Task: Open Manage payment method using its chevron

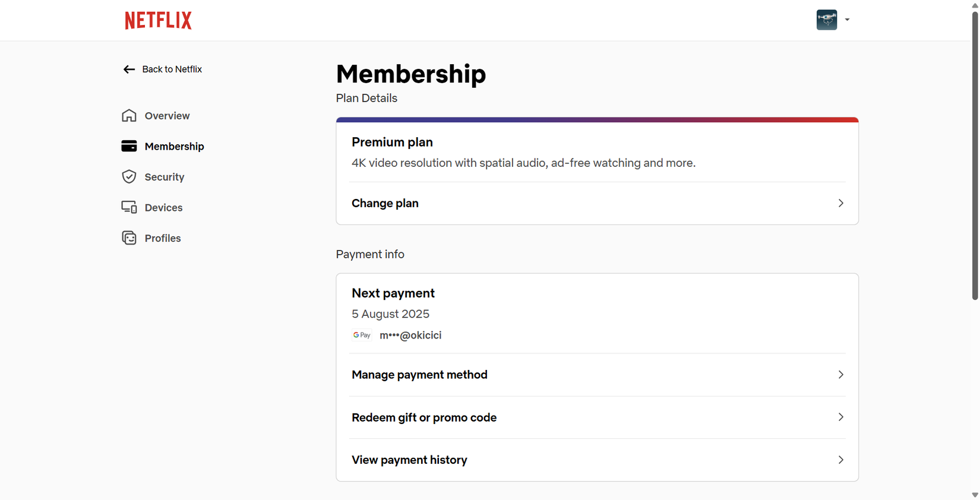Action: point(840,375)
